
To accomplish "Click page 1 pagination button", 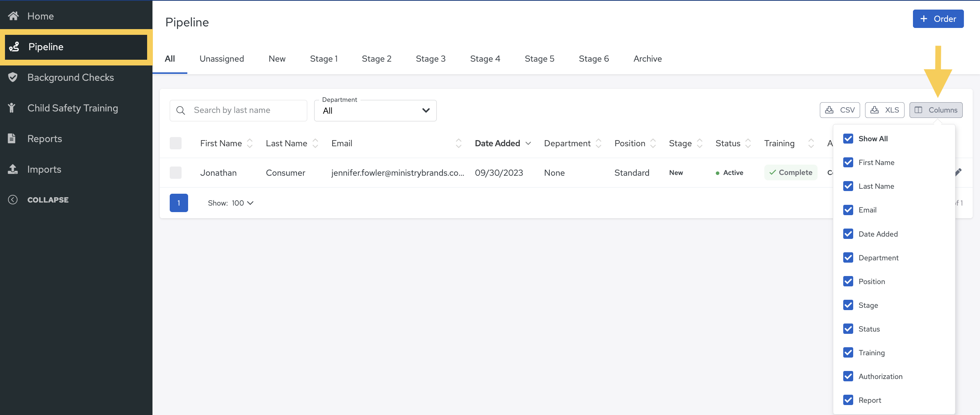I will click(x=179, y=203).
